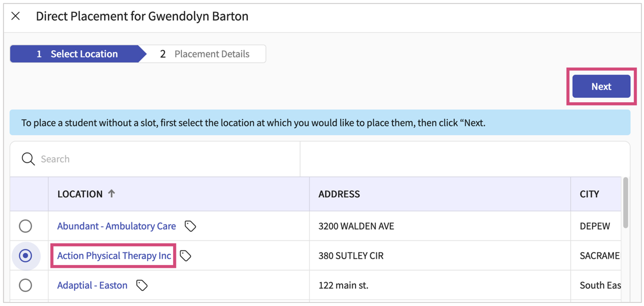Open the Abundant - Ambulatory Care link
This screenshot has width=644, height=306.
tap(116, 226)
